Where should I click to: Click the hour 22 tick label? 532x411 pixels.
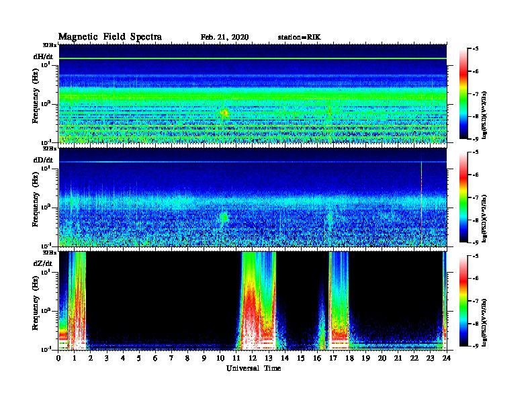tap(414, 358)
